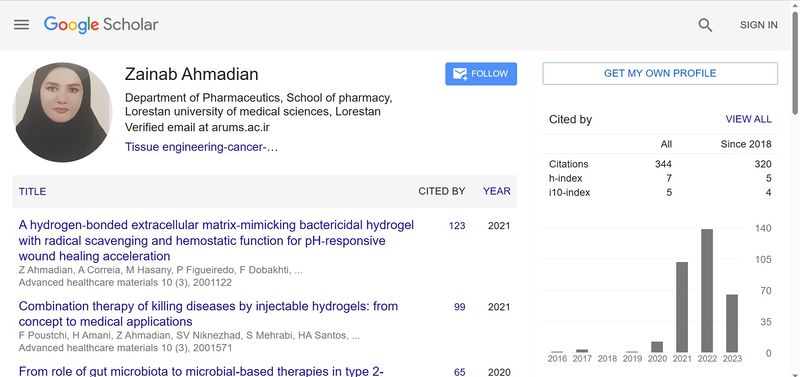Image resolution: width=800 pixels, height=377 pixels.
Task: Click the 2020 bar in citations chart
Action: (657, 347)
